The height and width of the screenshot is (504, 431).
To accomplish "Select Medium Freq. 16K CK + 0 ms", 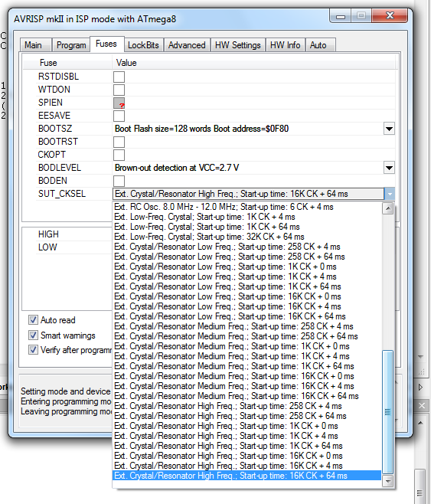I will click(247, 376).
